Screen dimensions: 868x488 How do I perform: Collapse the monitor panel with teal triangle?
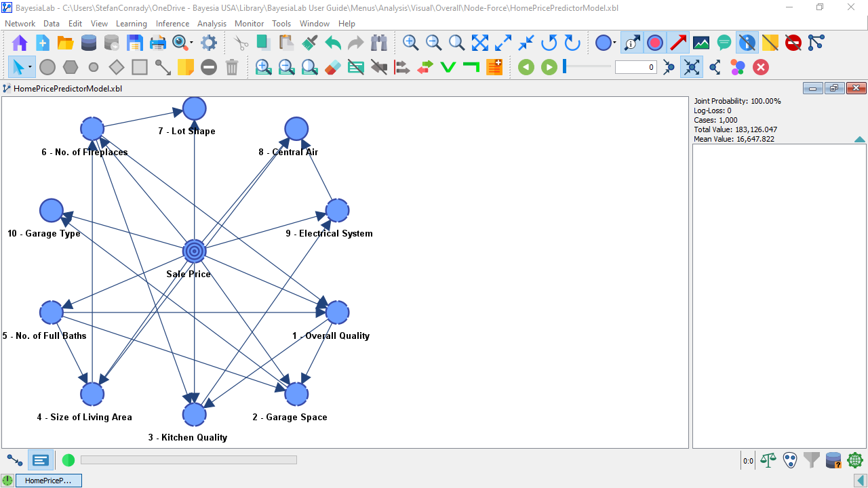[859, 140]
